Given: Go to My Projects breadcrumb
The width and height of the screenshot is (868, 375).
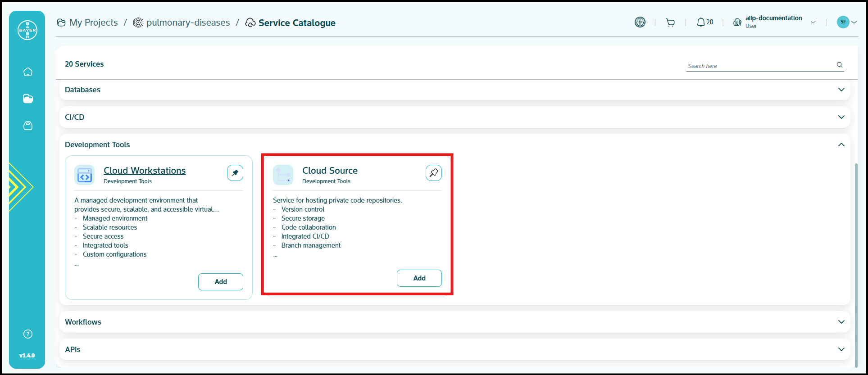Looking at the screenshot, I should click(x=93, y=23).
